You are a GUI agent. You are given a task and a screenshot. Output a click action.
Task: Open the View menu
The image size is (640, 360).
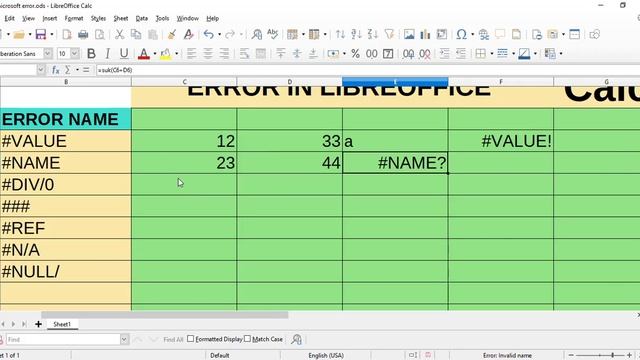(x=28, y=18)
